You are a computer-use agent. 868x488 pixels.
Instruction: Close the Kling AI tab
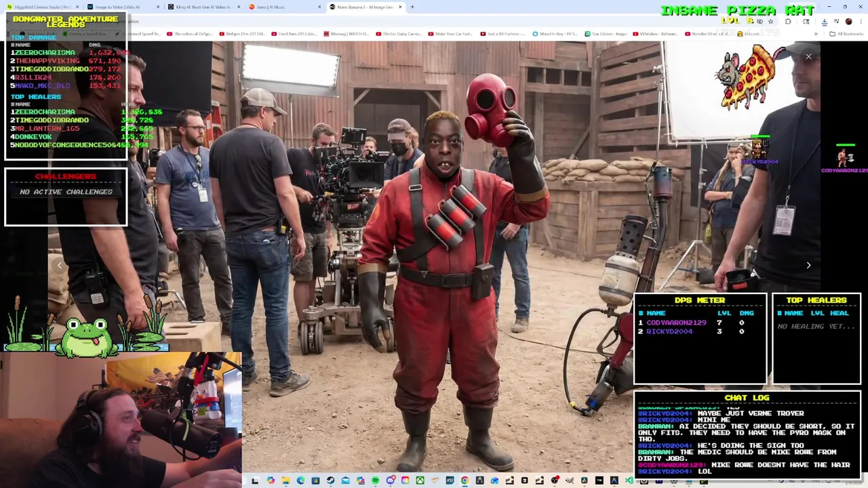[x=239, y=7]
